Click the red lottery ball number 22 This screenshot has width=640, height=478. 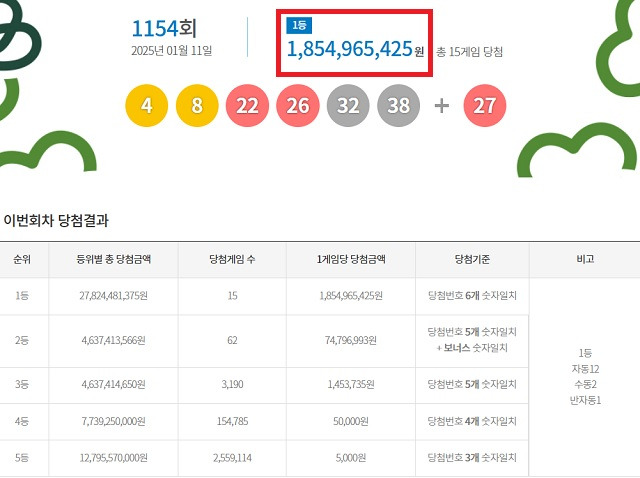(247, 105)
